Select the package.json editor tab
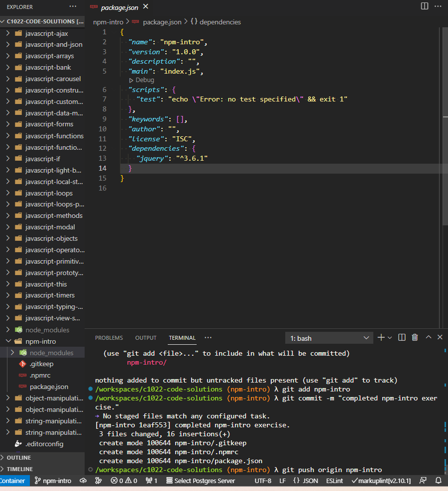 [x=119, y=7]
